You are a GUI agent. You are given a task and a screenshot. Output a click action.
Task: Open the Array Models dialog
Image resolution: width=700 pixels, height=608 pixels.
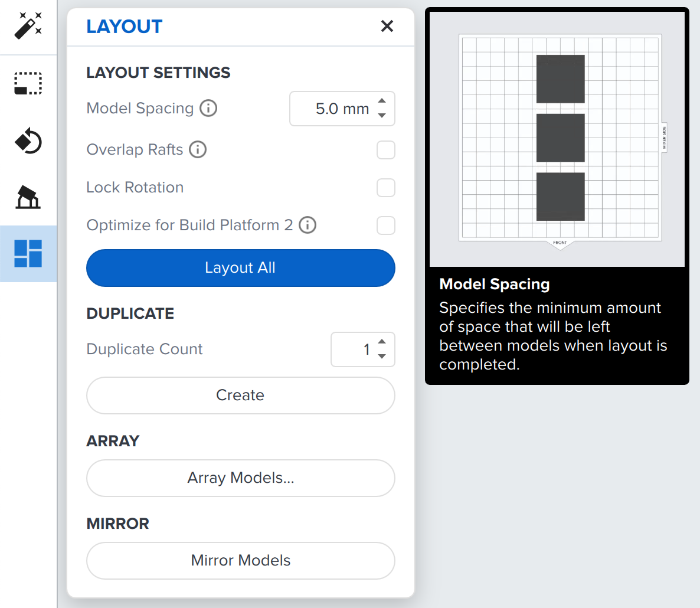pos(240,478)
